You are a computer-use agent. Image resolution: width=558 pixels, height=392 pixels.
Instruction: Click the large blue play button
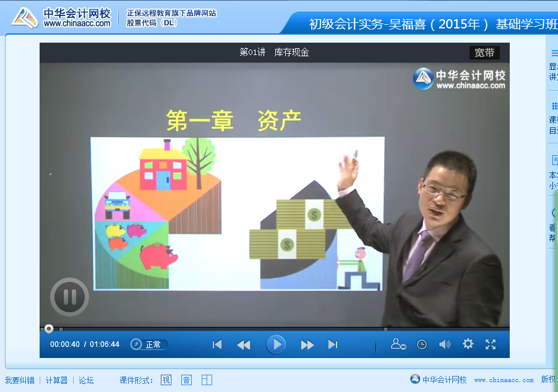click(276, 344)
